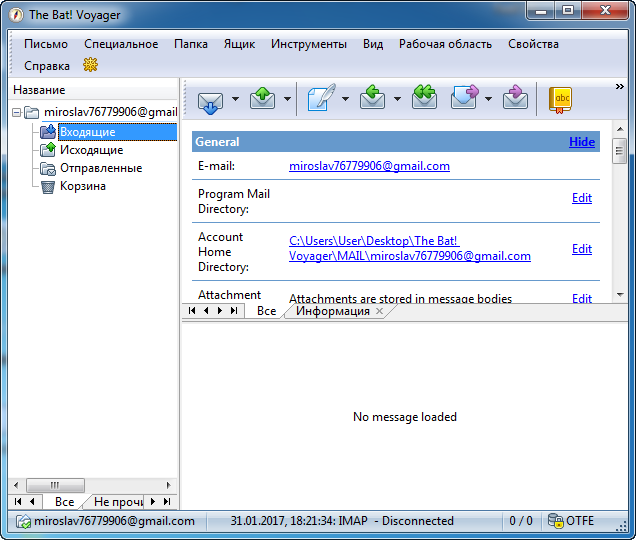Open the Справка menu
Screen dimensions: 636x540
point(47,66)
